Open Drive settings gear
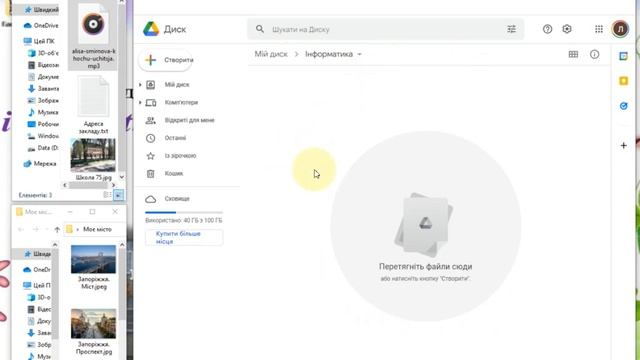 [x=567, y=29]
